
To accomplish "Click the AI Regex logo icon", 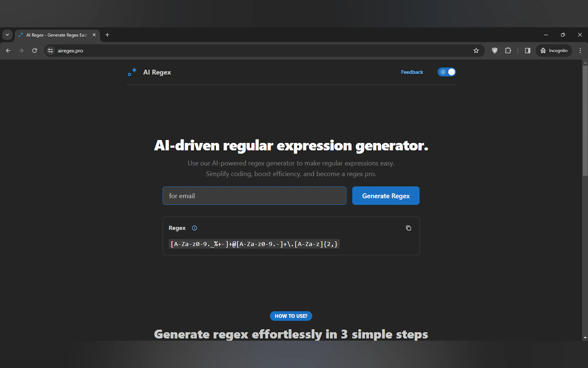I will (132, 72).
